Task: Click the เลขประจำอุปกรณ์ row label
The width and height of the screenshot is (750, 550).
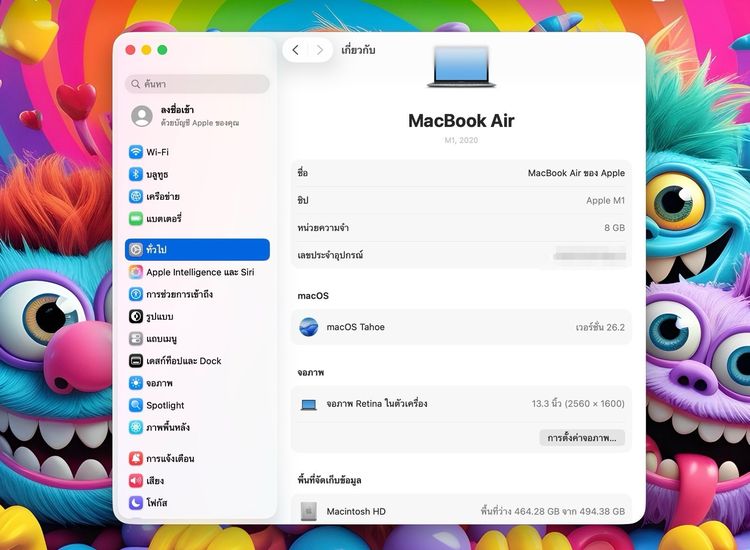Action: [x=330, y=255]
